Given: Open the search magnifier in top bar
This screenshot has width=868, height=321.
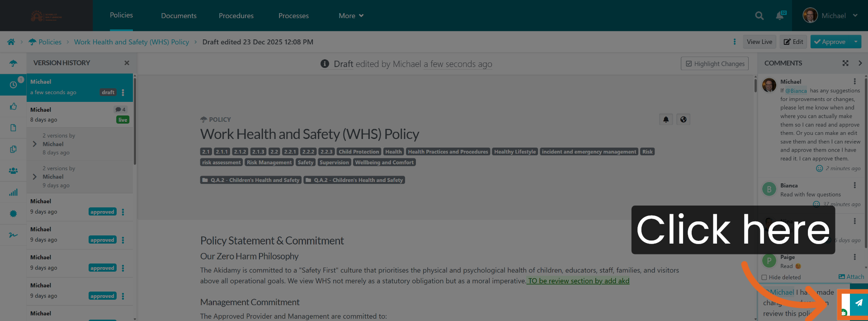Looking at the screenshot, I should pos(759,16).
